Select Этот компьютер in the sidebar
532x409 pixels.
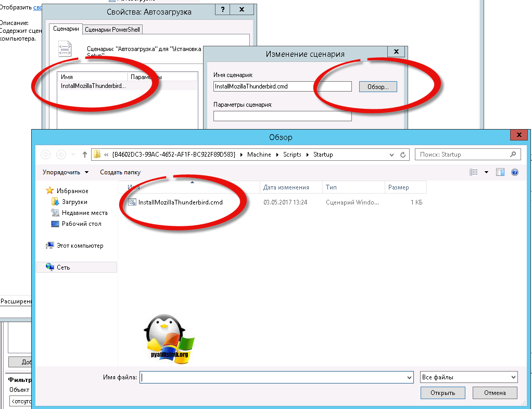(x=80, y=246)
